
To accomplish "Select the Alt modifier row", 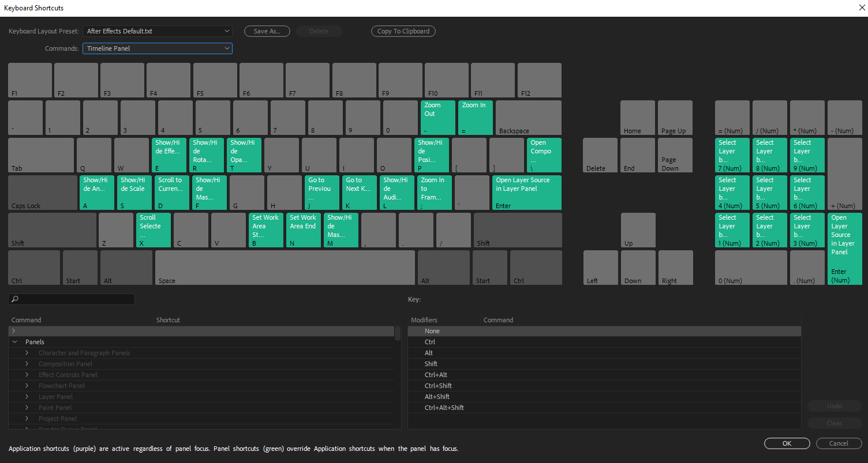I will 604,353.
